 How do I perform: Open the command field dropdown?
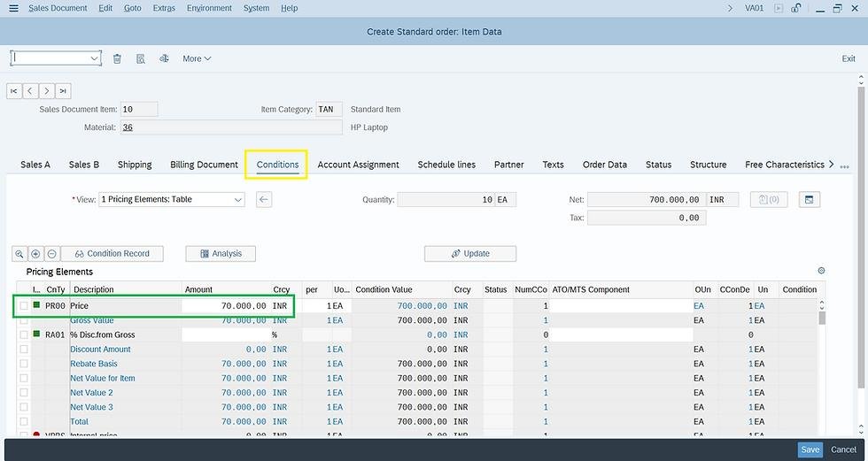(94, 58)
